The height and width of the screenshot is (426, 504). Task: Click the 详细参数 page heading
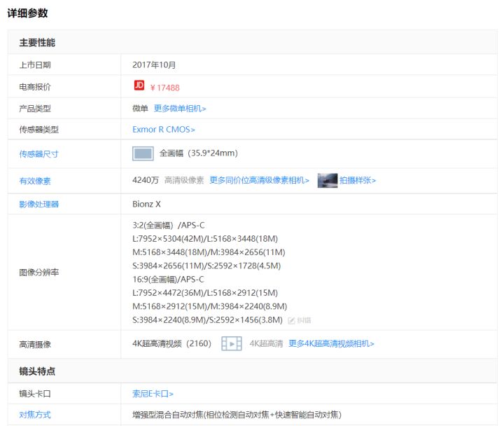tap(27, 13)
